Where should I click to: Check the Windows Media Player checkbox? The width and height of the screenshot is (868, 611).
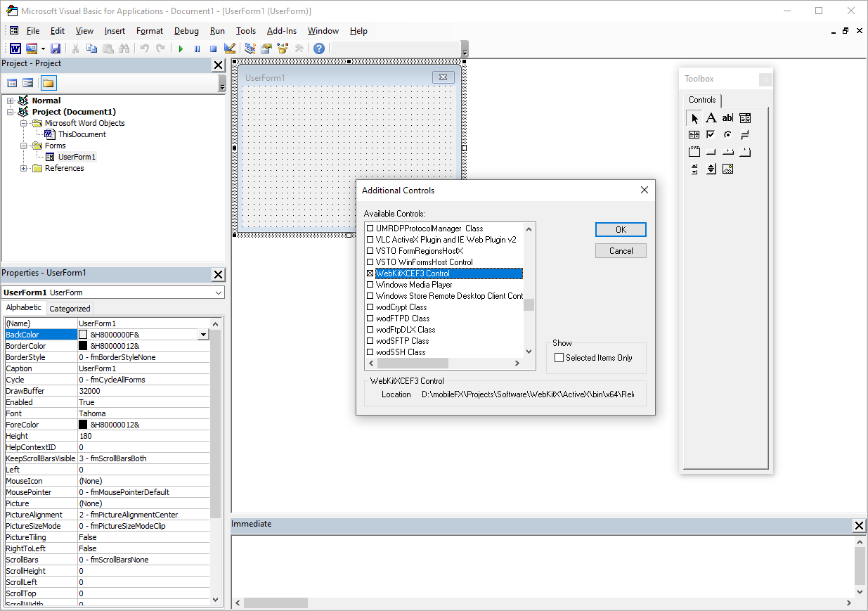[x=370, y=285]
